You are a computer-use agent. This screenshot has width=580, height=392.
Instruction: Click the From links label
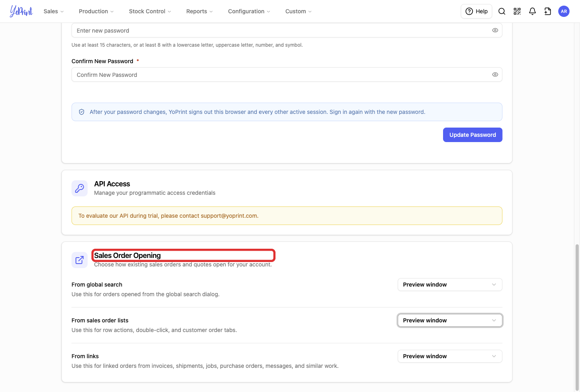pyautogui.click(x=85, y=356)
